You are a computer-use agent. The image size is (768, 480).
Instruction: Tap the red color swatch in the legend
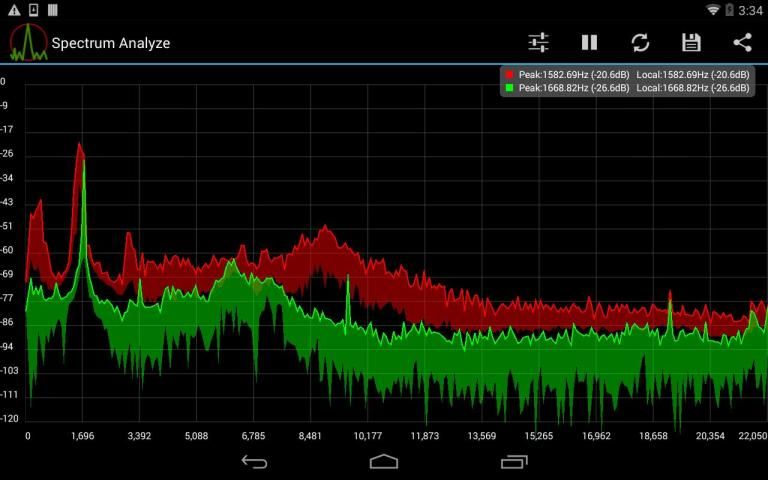509,75
